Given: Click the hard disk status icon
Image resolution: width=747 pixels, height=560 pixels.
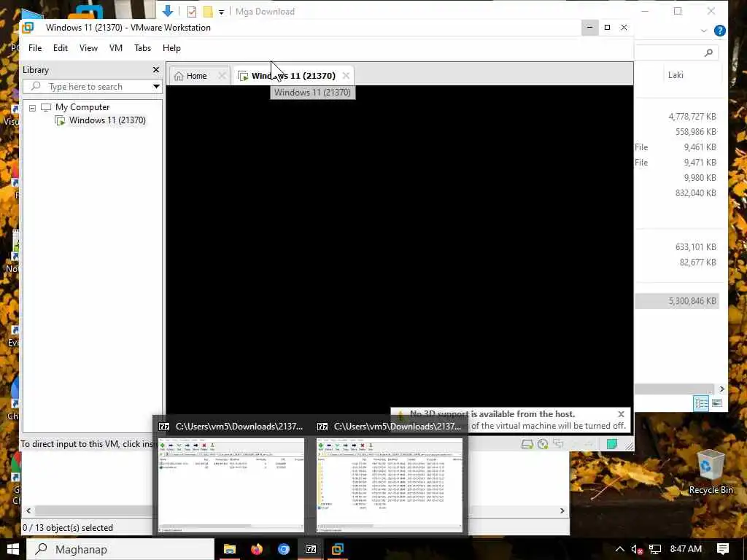Looking at the screenshot, I should pyautogui.click(x=527, y=444).
